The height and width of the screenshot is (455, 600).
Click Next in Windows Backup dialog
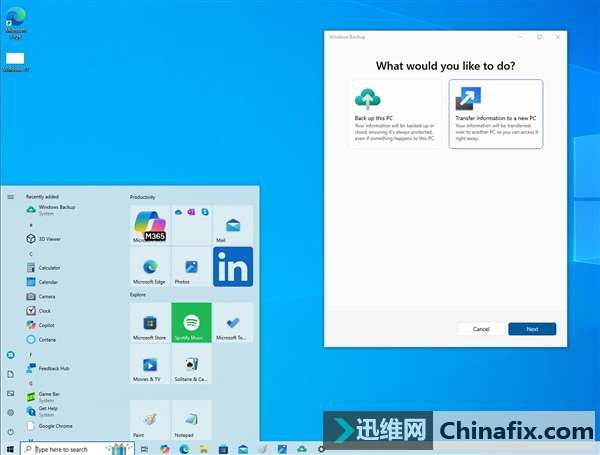pyautogui.click(x=532, y=329)
